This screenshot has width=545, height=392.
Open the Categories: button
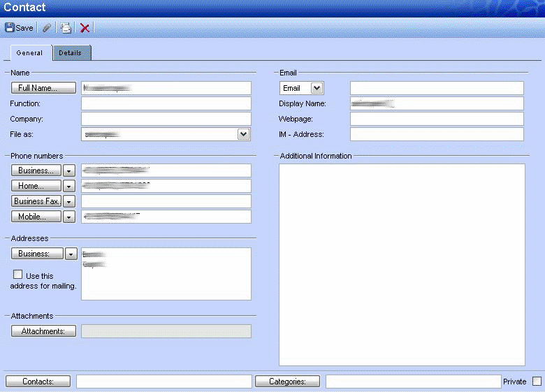(x=287, y=382)
